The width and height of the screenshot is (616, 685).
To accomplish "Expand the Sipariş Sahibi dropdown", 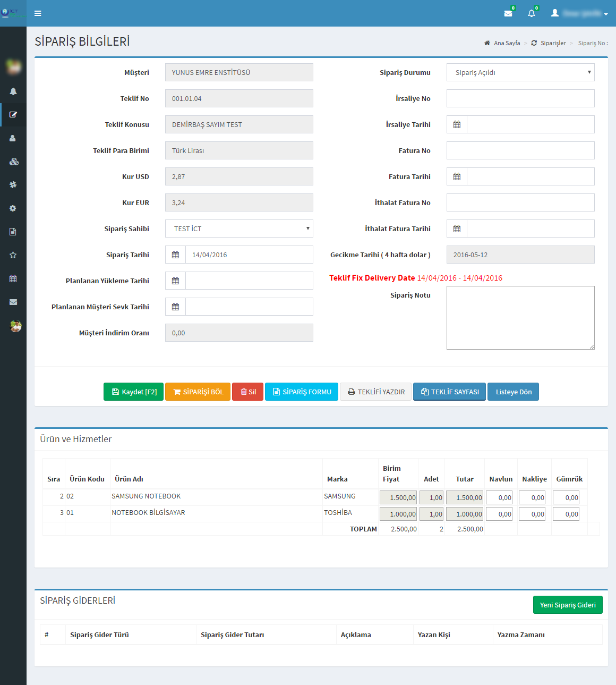I will tap(239, 229).
